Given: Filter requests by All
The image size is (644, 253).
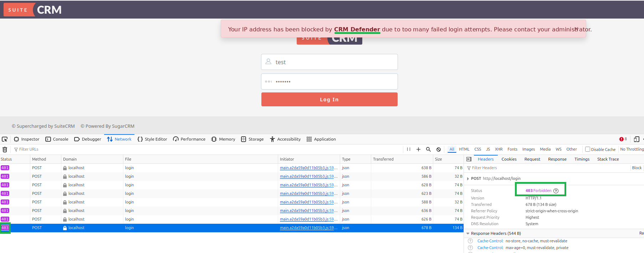Looking at the screenshot, I should pyautogui.click(x=452, y=149).
